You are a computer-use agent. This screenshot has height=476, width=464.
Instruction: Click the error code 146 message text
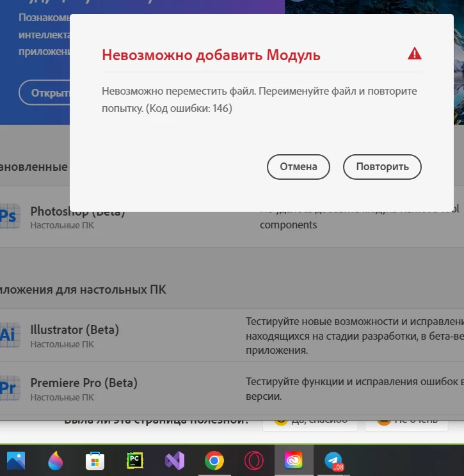[259, 100]
